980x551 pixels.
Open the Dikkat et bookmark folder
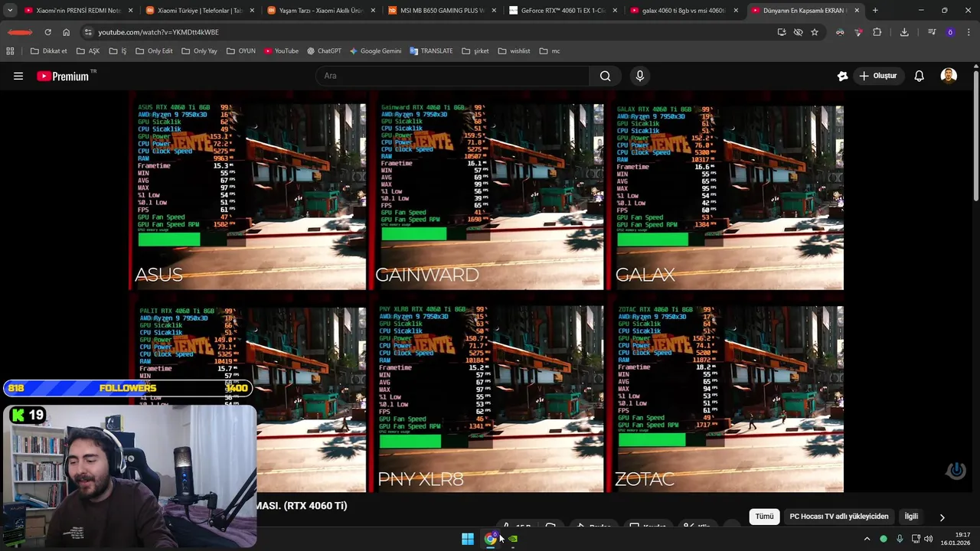click(x=48, y=51)
